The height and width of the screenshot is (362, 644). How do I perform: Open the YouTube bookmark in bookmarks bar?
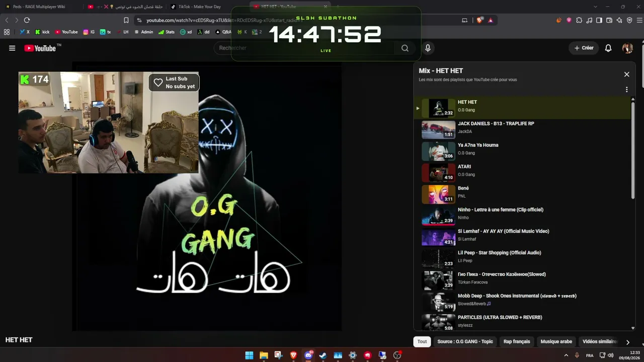(x=66, y=32)
